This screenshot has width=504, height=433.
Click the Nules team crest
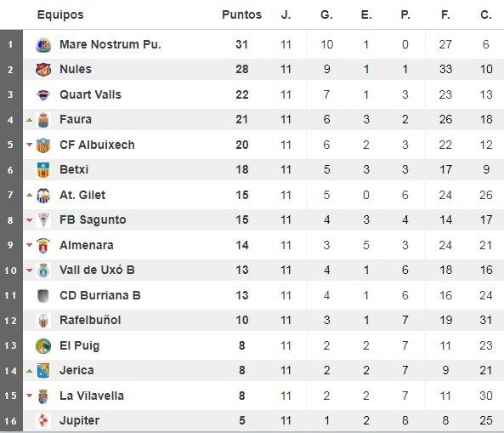coord(43,70)
